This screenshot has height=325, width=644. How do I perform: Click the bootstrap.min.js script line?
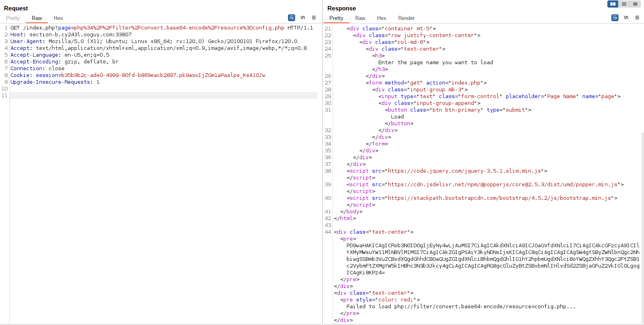482,198
